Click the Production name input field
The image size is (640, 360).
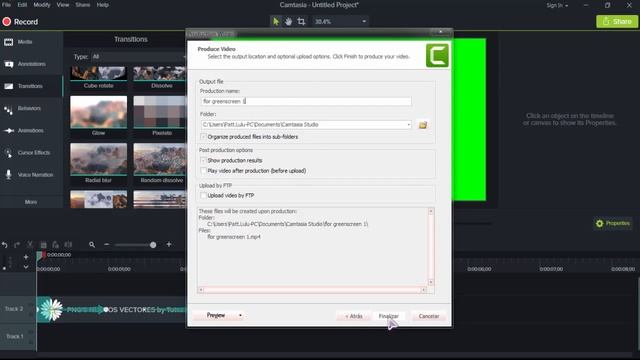(306, 101)
